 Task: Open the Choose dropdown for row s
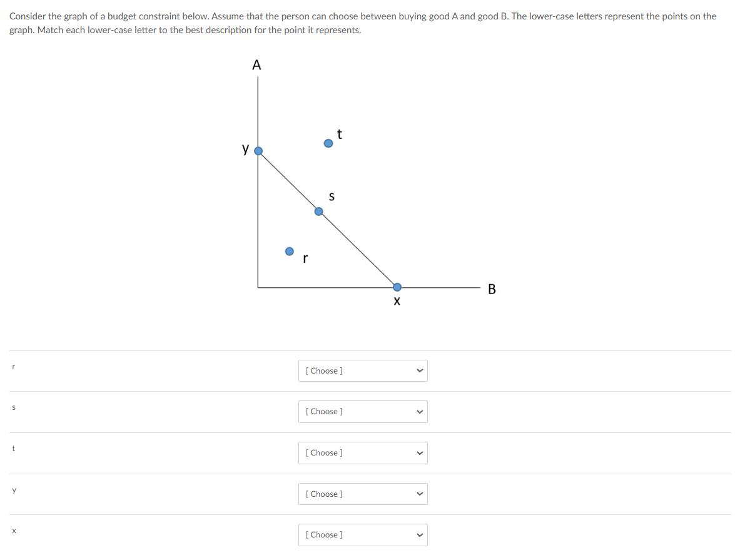point(363,411)
